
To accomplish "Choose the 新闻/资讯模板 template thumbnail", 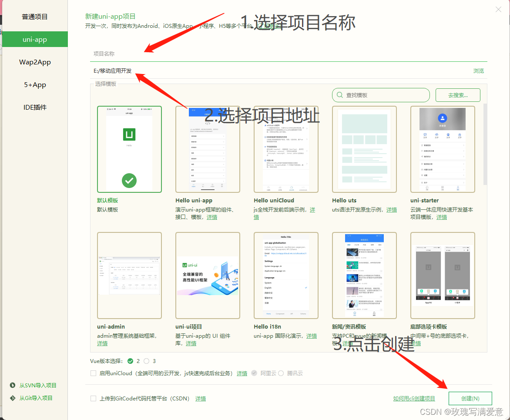I will 364,275.
